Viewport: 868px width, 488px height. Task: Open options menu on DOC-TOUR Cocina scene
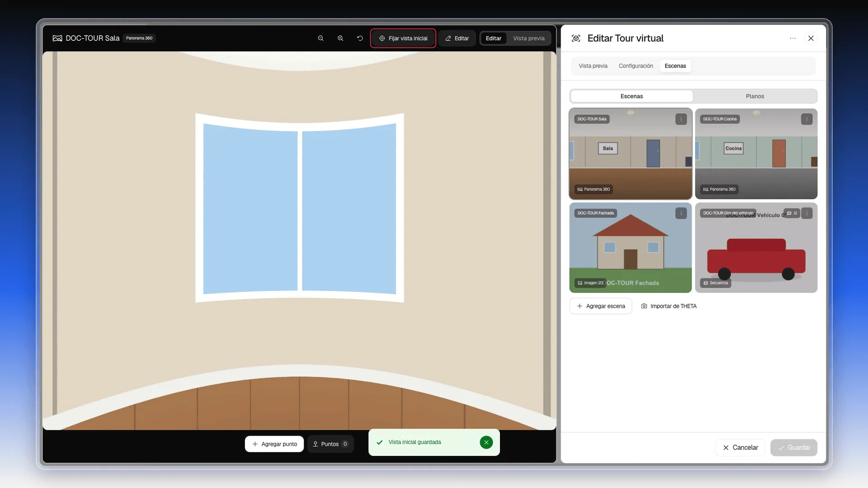[x=807, y=119]
